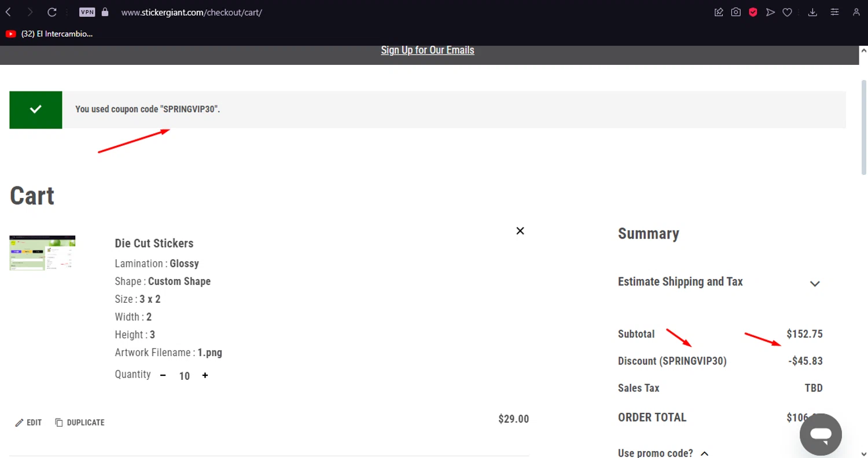Open the easy setup sliders icon
Viewport: 868px width, 458px height.
point(834,12)
